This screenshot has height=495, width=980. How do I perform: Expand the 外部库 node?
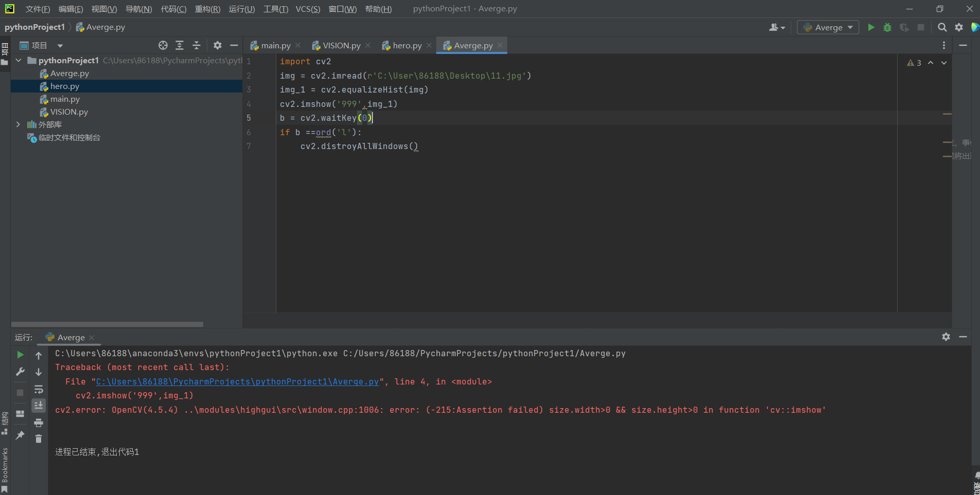click(19, 124)
